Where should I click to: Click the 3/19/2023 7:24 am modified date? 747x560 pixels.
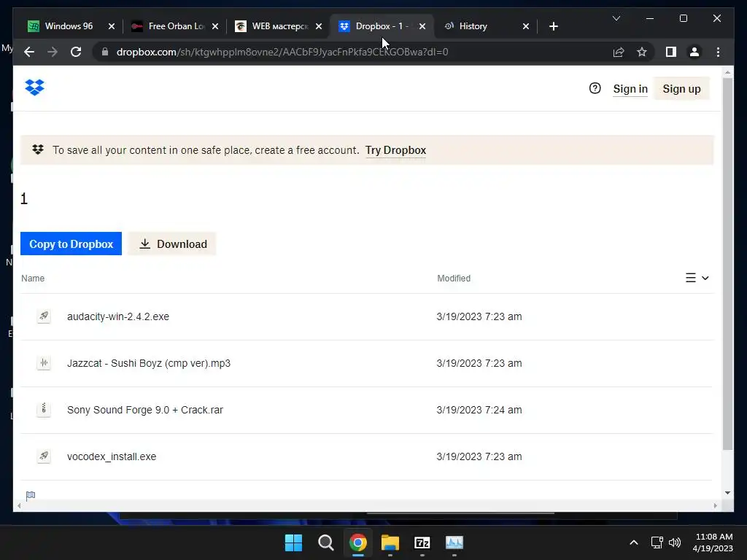479,410
